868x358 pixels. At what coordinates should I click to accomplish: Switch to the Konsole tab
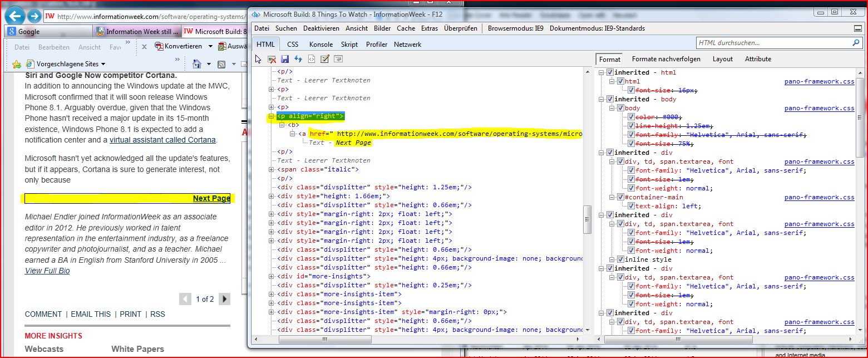coord(320,45)
